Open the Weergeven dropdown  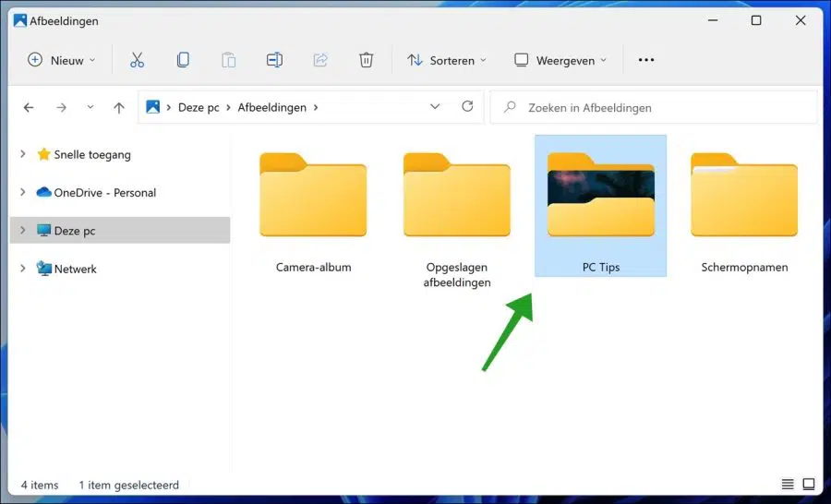coord(560,60)
